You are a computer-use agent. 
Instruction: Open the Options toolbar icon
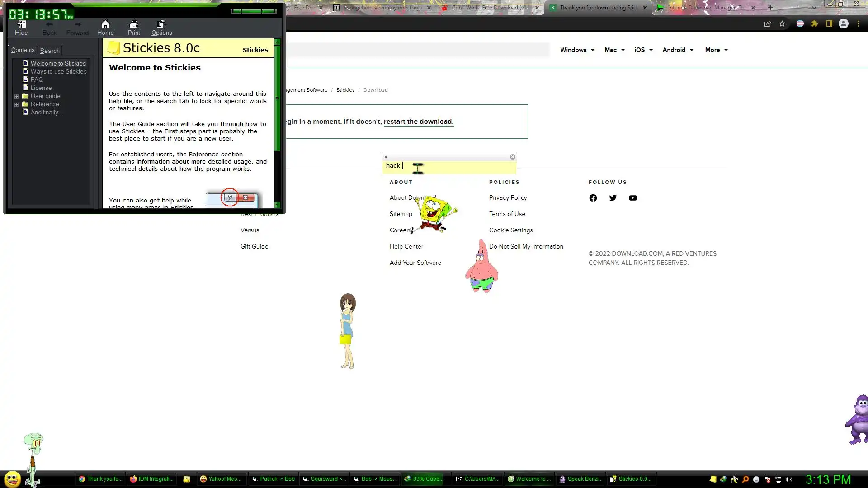[161, 28]
